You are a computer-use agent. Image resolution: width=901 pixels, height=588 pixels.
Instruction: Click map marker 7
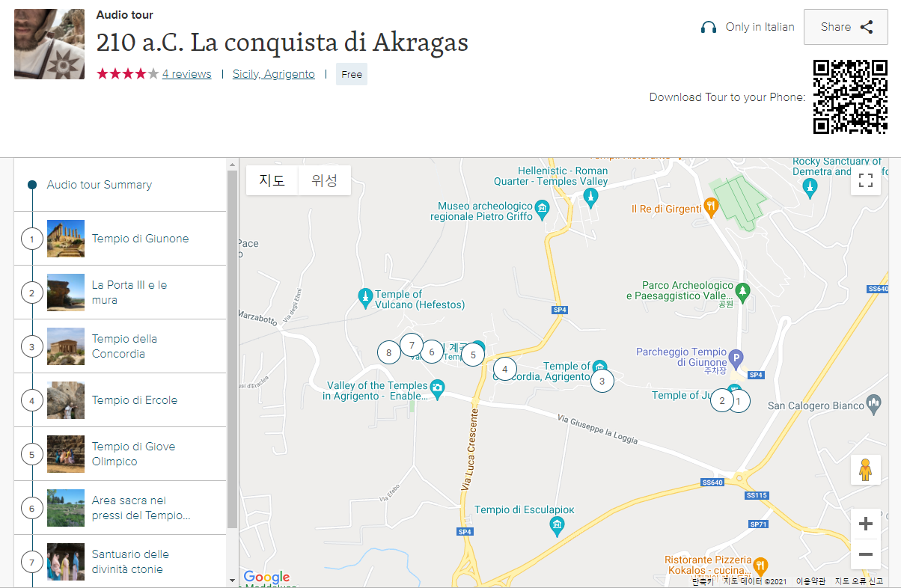[412, 345]
